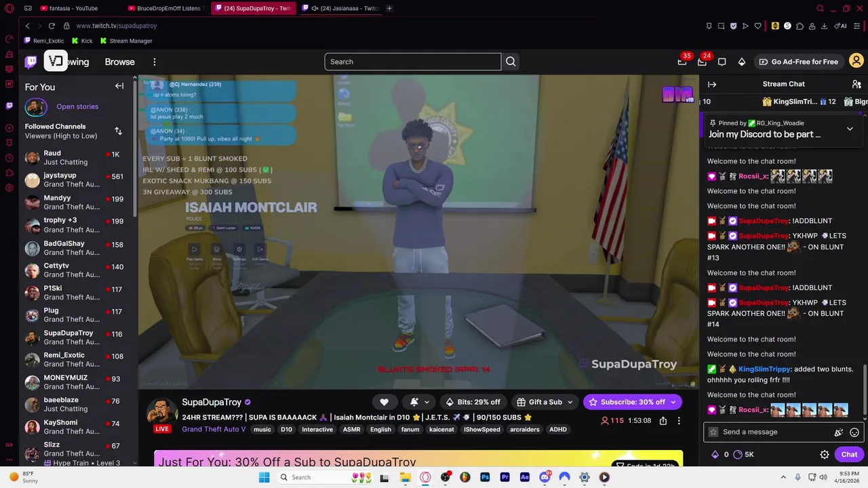The width and height of the screenshot is (868, 488).
Task: Open stream options three-dot menu
Action: click(x=679, y=421)
